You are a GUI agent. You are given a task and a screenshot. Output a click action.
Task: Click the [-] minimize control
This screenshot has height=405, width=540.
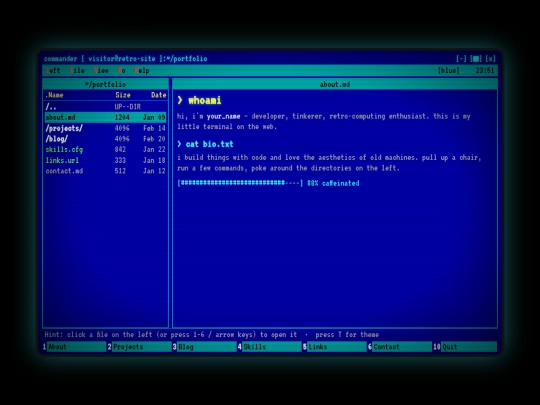pos(461,59)
